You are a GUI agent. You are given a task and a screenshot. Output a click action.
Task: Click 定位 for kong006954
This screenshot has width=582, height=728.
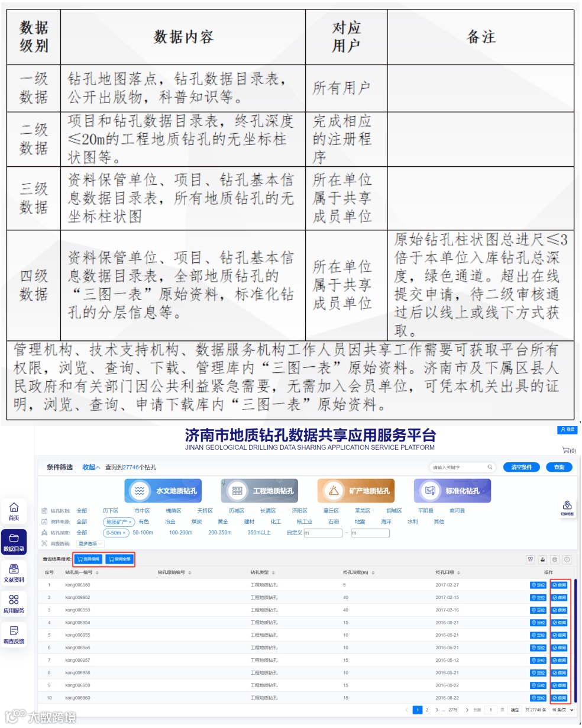click(538, 623)
